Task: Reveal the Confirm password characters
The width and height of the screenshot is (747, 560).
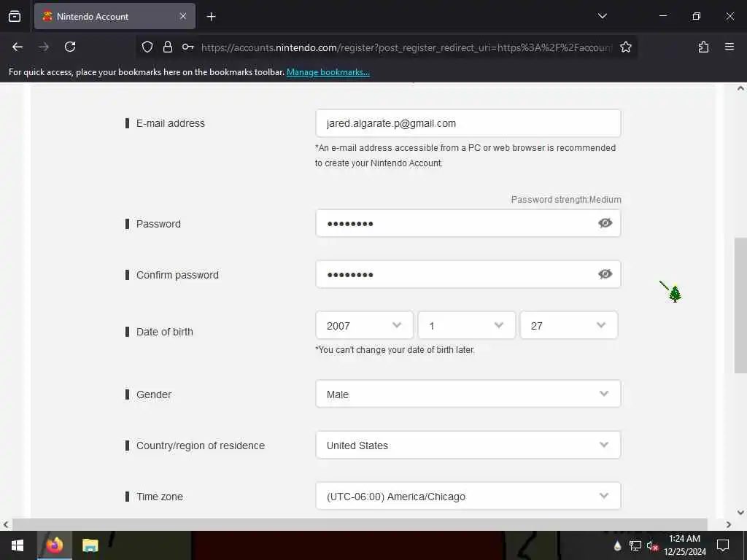Action: (x=605, y=274)
